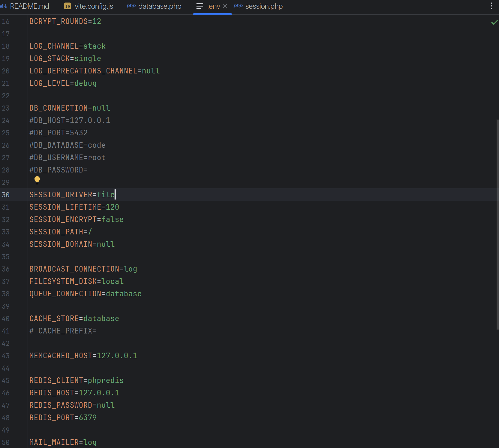Image resolution: width=499 pixels, height=448 pixels.
Task: Click the QUEUE_CONNECTION=database line
Action: 86,294
